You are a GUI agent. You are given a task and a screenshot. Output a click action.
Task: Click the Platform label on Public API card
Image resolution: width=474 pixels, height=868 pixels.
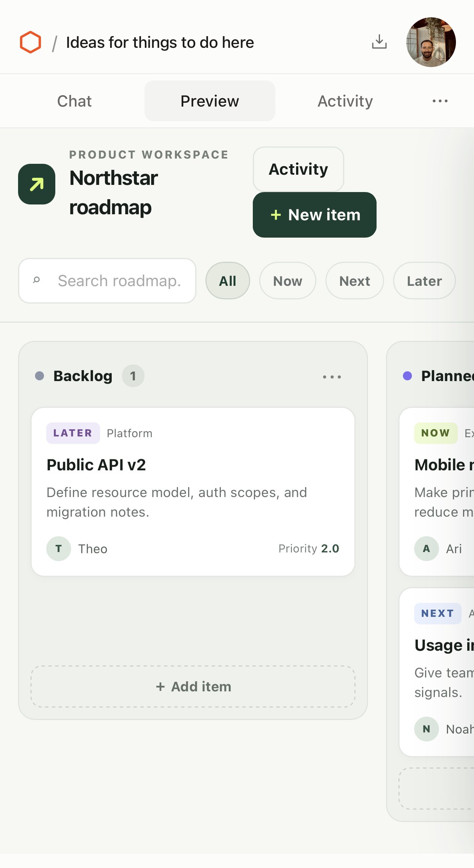129,433
